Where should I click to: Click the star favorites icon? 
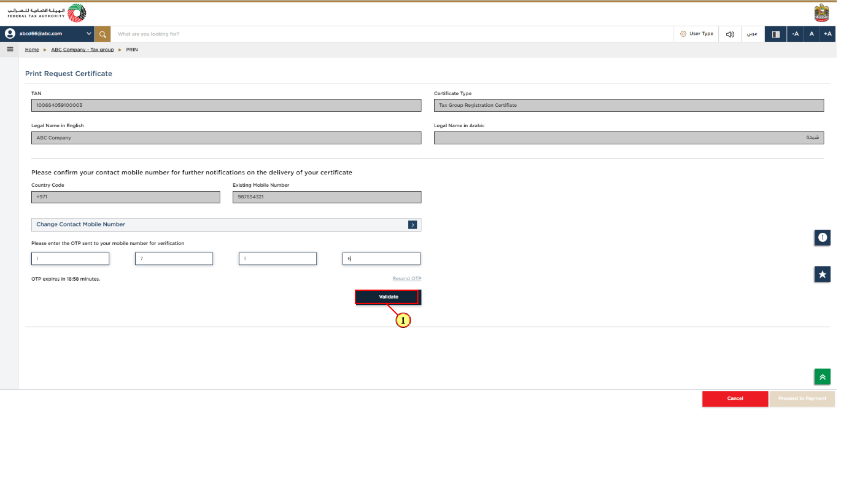[x=823, y=274]
